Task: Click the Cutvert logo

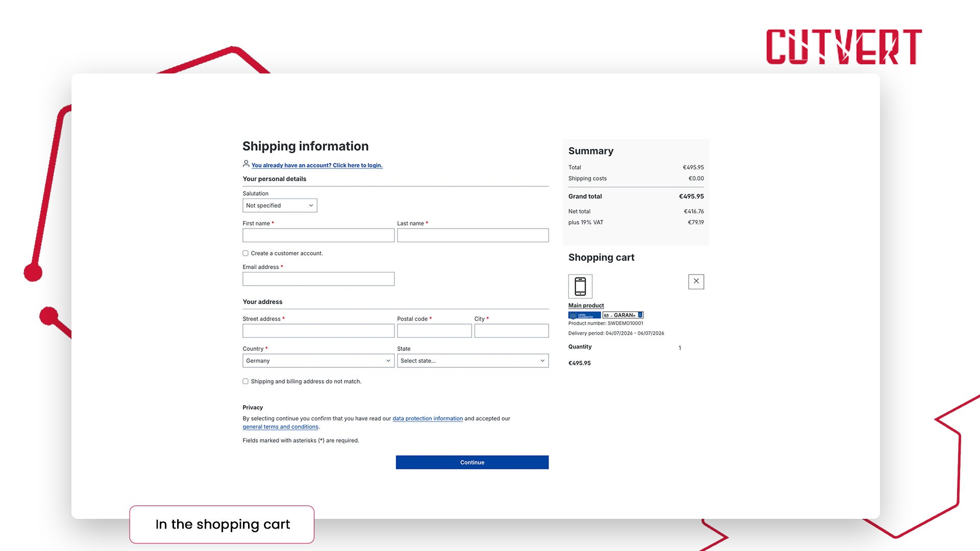Action: coord(844,46)
